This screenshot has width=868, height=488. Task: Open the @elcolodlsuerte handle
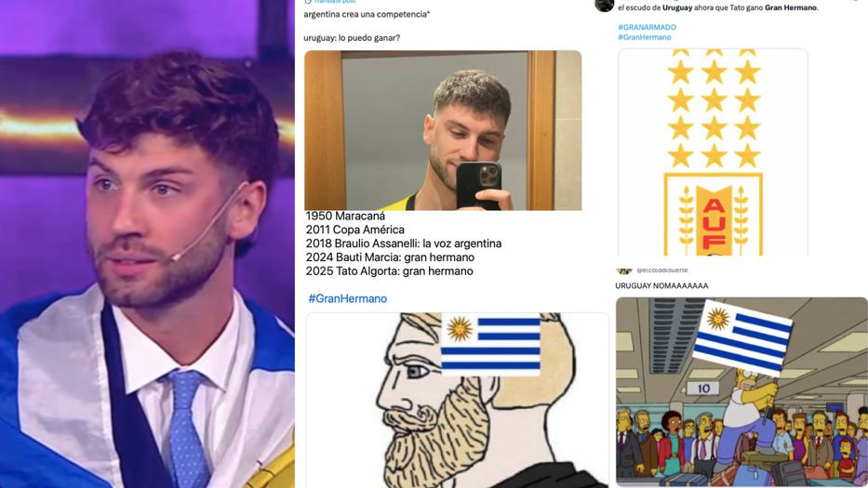pyautogui.click(x=662, y=270)
